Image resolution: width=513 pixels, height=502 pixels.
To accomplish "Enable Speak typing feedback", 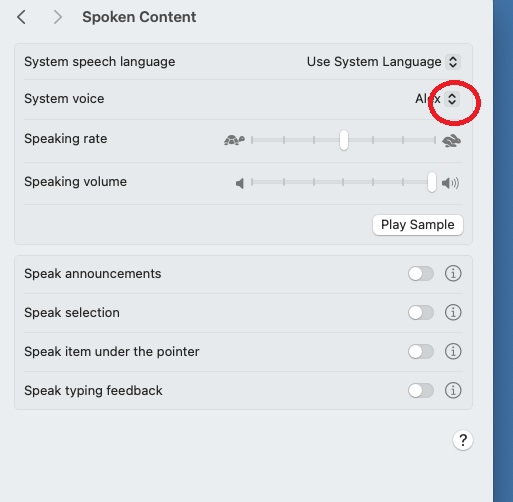I will [421, 390].
